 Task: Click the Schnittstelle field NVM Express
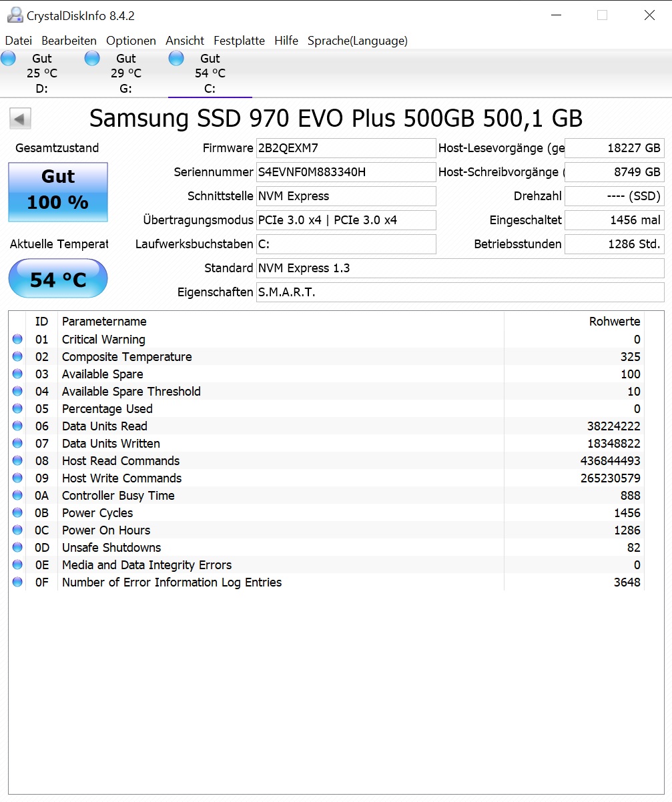[346, 196]
